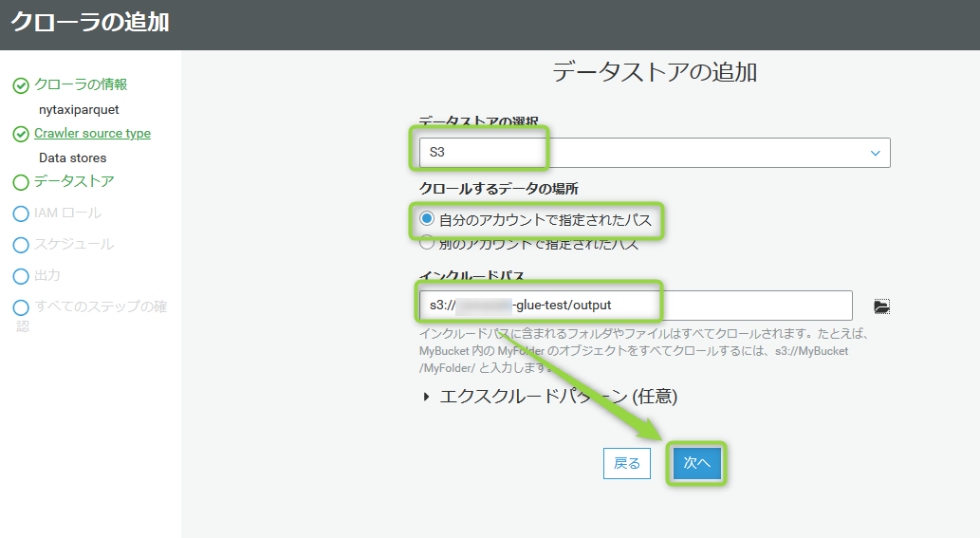Select the IAM ロール step
The image size is (980, 538).
click(x=67, y=213)
